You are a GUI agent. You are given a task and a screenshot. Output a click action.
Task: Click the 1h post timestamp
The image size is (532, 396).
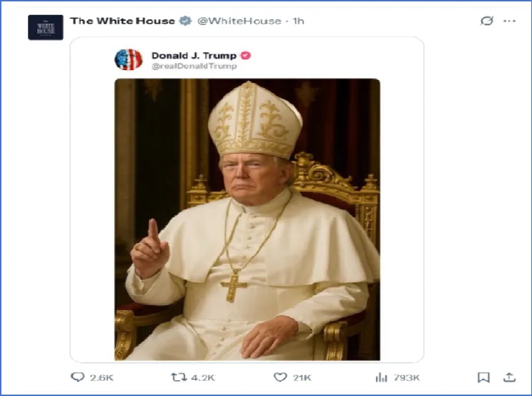point(299,21)
